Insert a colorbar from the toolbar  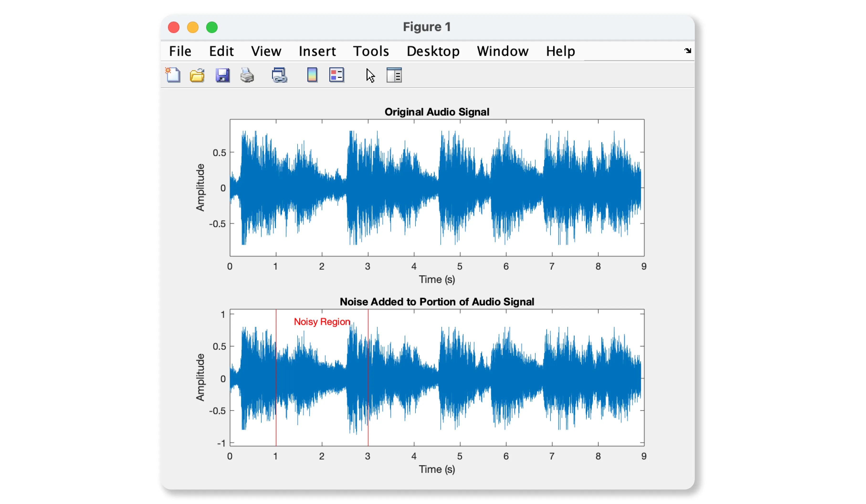[312, 75]
